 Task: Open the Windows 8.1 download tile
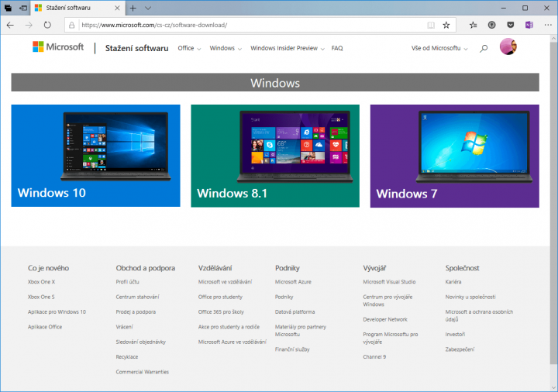click(275, 156)
